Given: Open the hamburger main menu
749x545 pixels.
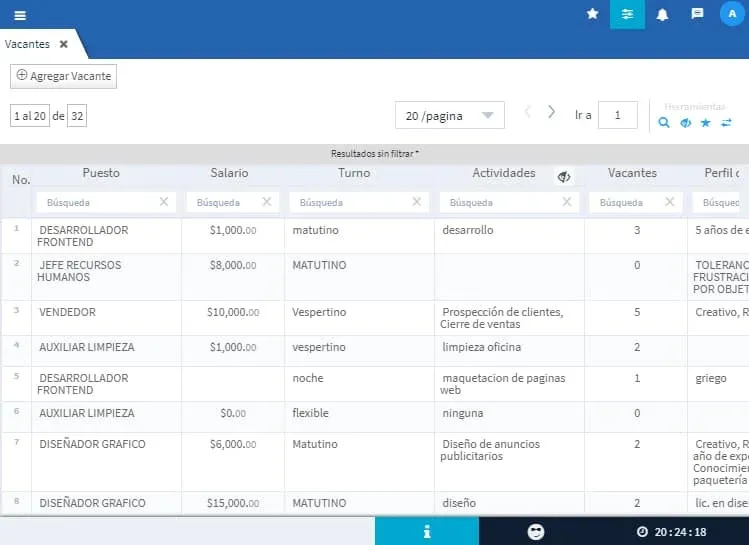Looking at the screenshot, I should [20, 15].
